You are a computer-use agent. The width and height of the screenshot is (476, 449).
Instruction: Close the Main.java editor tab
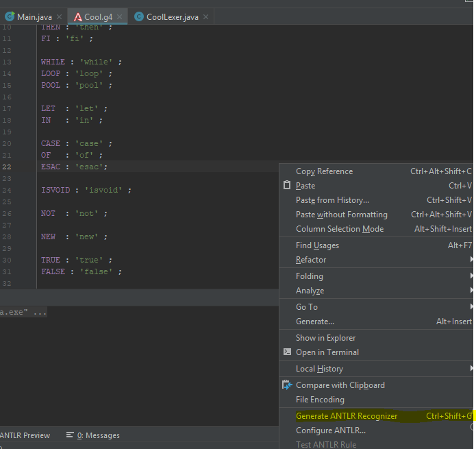tap(60, 16)
